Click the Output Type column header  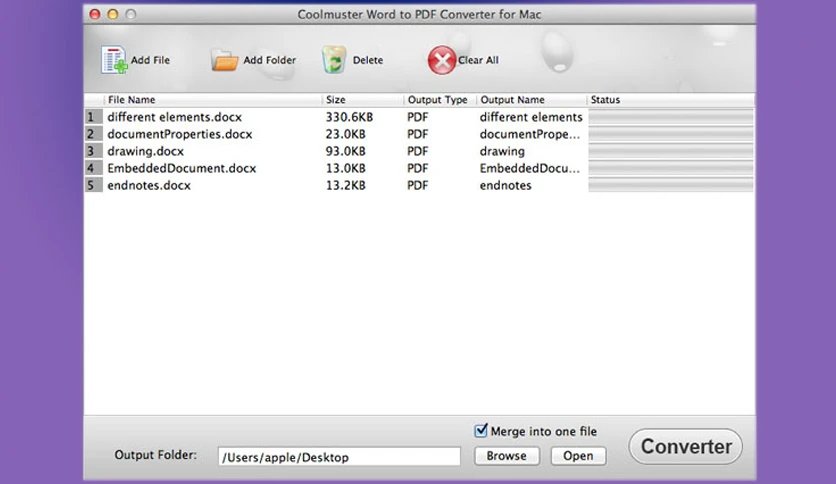pos(440,100)
